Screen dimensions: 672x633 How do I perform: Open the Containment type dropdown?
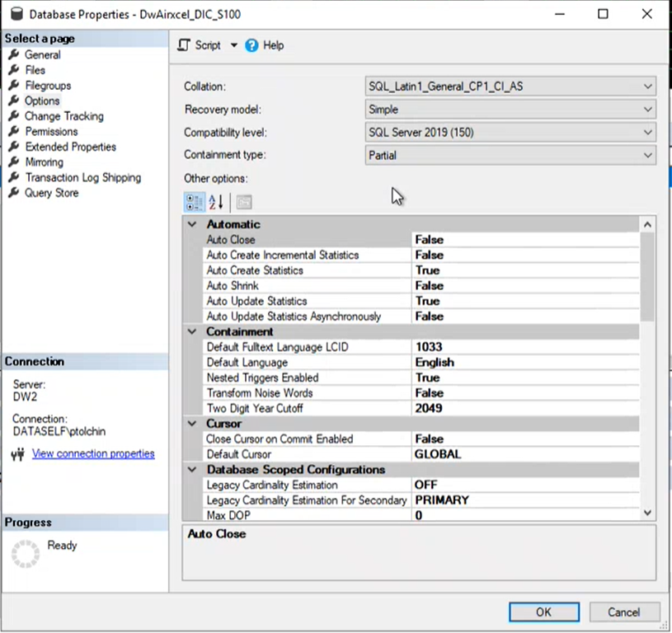click(648, 155)
